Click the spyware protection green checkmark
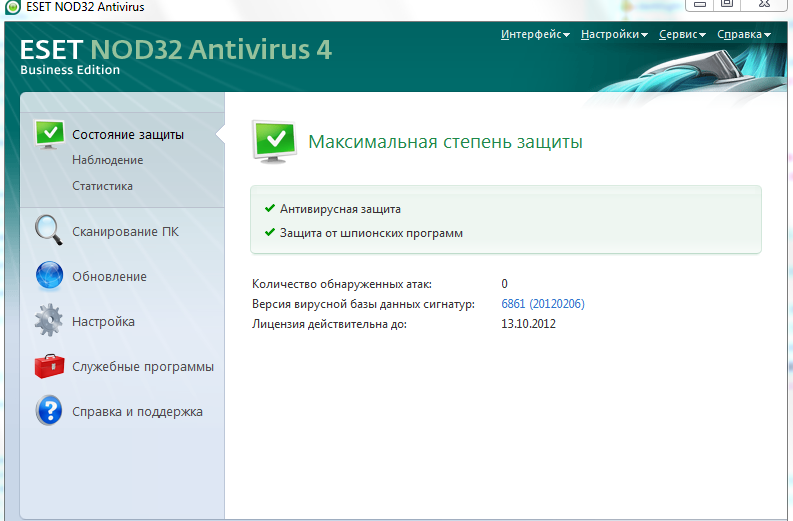The width and height of the screenshot is (793, 521). (270, 232)
